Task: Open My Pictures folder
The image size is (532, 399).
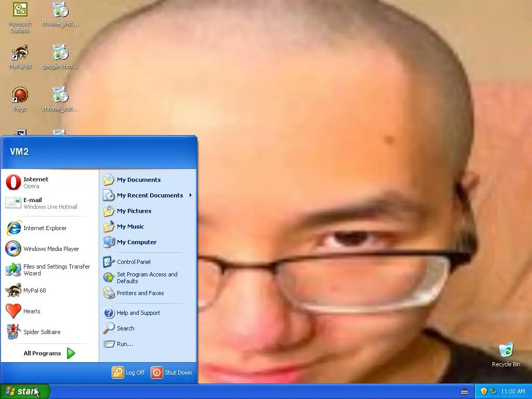Action: [x=148, y=211]
